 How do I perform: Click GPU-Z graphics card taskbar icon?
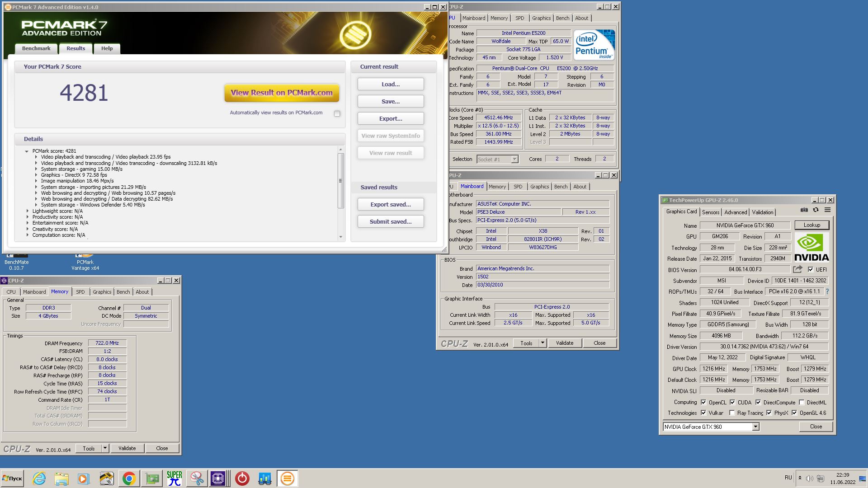click(152, 479)
